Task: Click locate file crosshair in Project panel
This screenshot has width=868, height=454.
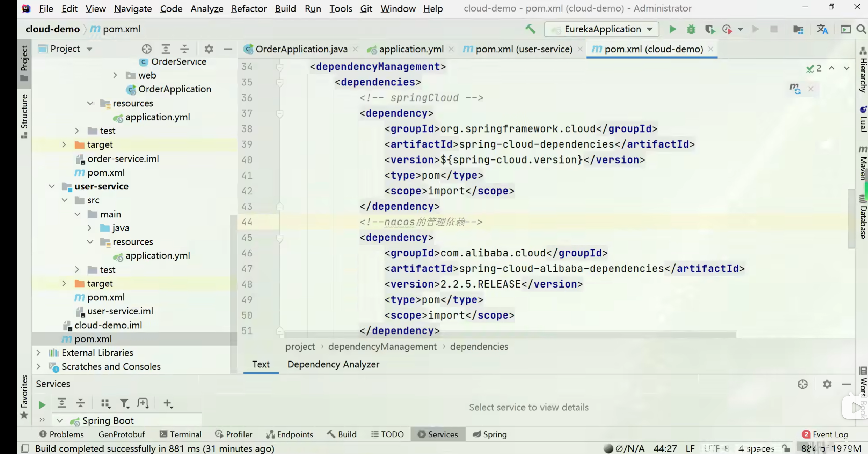Action: point(147,49)
